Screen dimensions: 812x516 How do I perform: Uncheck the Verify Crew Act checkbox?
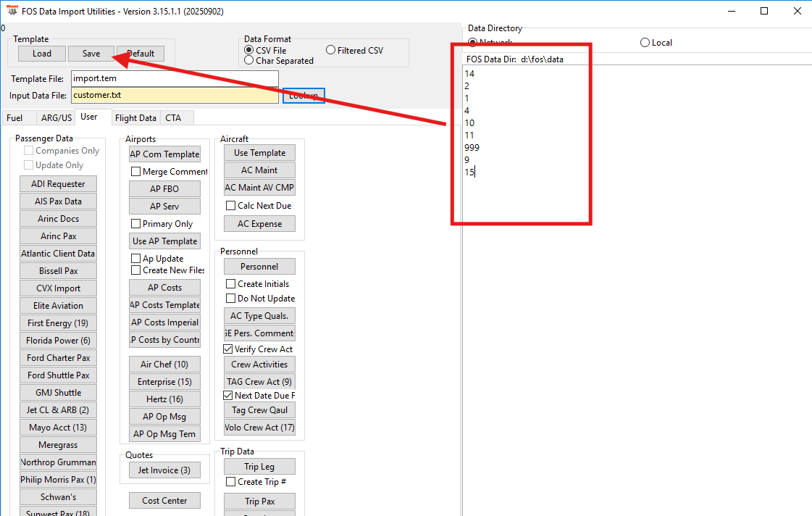pos(230,349)
